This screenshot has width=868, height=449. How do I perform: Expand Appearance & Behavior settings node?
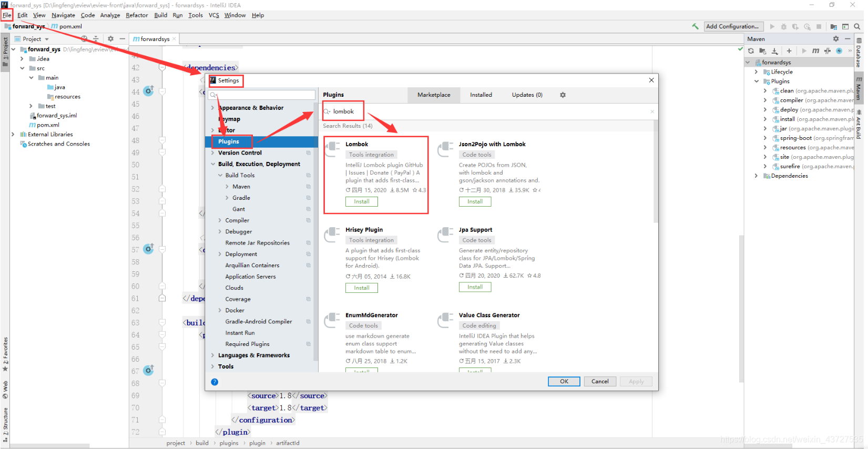point(212,108)
